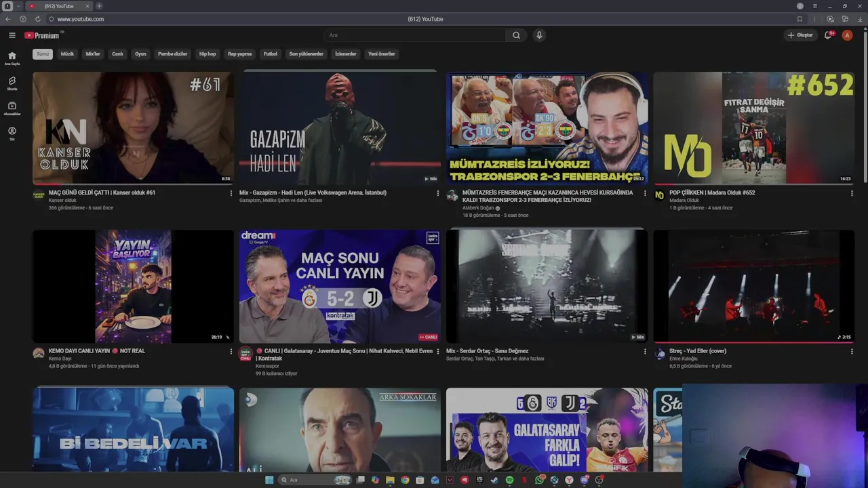Open options menu for Kanser olduk #61 video
Image resolution: width=868 pixels, height=488 pixels.
point(231,193)
